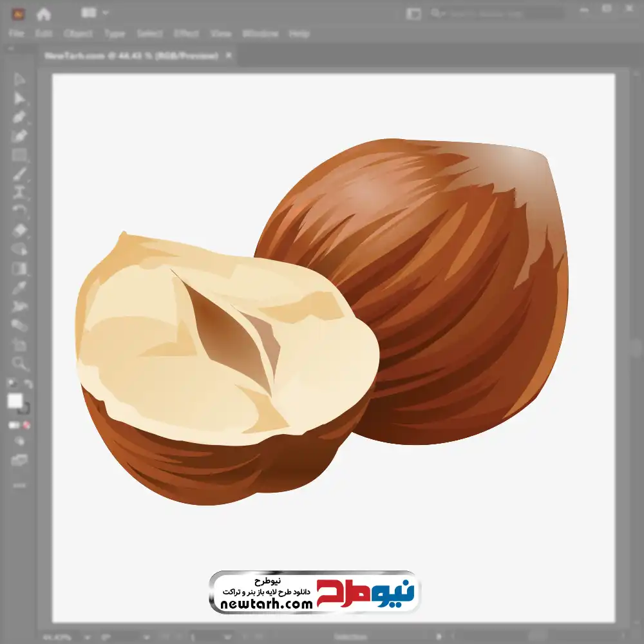Click the white Fill color swatch
Viewport: 644px width, 644px height.
[15, 401]
